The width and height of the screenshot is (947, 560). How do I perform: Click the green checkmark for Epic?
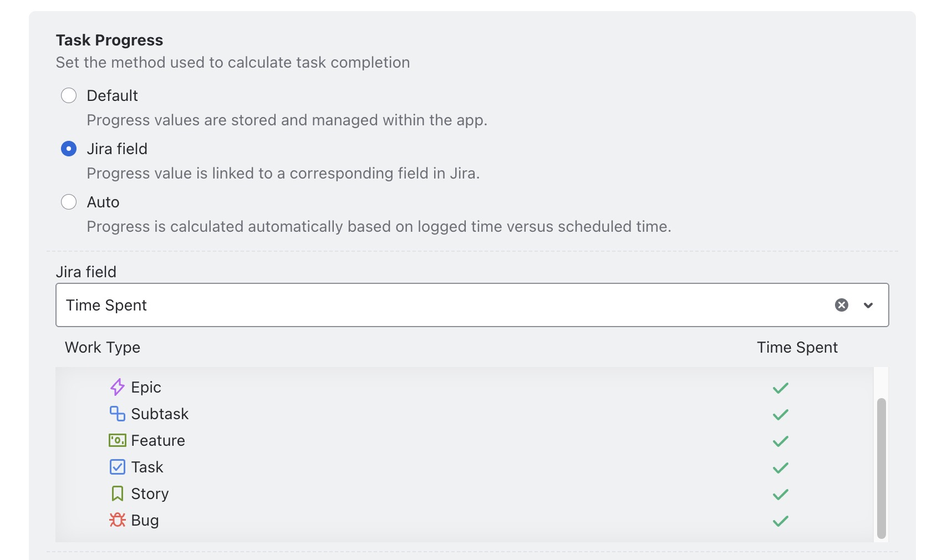(x=780, y=388)
